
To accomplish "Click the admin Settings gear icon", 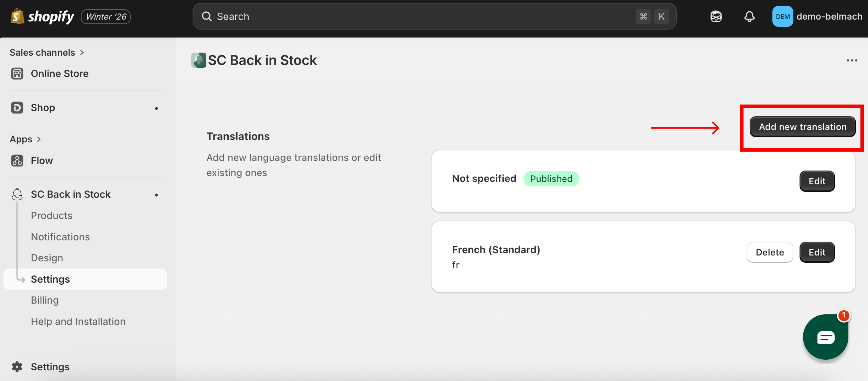I will point(17,367).
